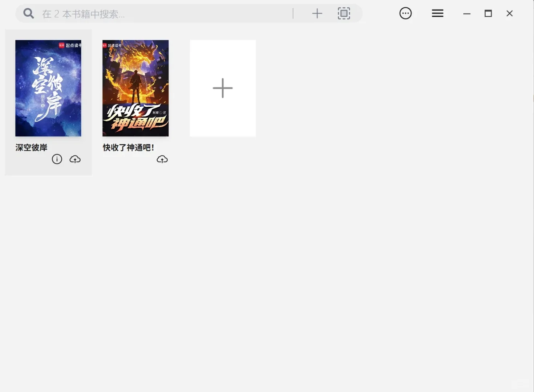Close the library window

point(510,13)
